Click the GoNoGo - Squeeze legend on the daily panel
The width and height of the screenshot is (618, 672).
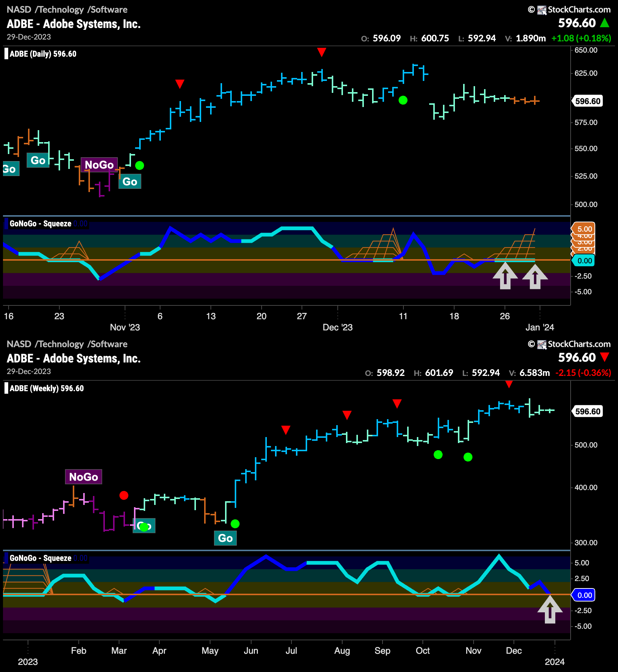[40, 224]
